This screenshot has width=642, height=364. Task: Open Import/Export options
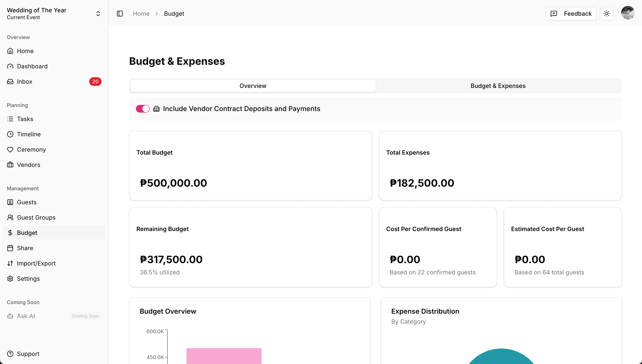tap(36, 263)
